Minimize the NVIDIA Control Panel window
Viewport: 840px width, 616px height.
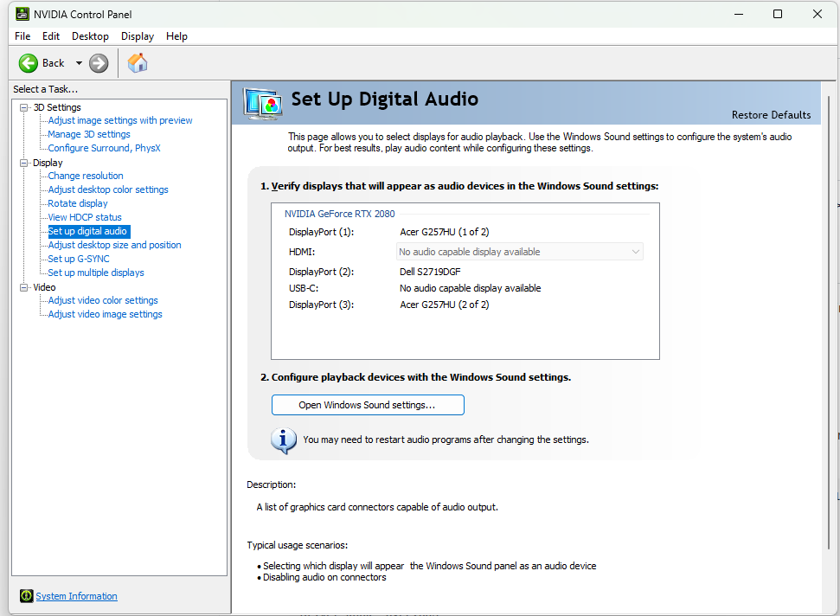pos(739,14)
